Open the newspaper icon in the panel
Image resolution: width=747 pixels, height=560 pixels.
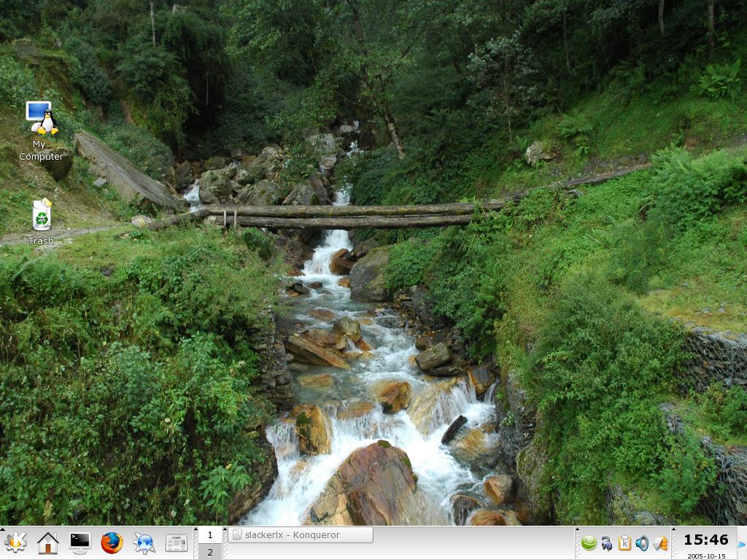point(177,542)
